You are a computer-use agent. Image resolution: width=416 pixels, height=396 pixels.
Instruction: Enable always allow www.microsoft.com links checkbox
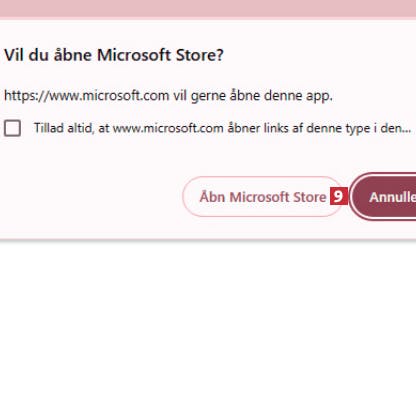(x=12, y=128)
